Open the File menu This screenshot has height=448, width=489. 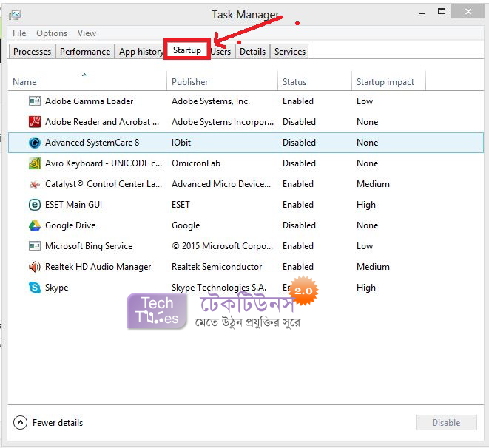pos(19,33)
